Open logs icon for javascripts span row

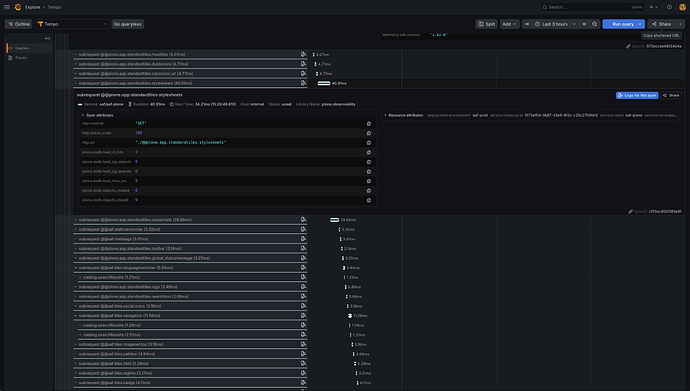[303, 219]
